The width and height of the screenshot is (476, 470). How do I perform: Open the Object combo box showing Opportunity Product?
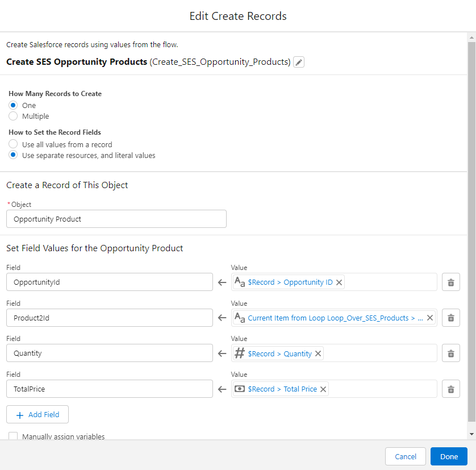coord(116,219)
